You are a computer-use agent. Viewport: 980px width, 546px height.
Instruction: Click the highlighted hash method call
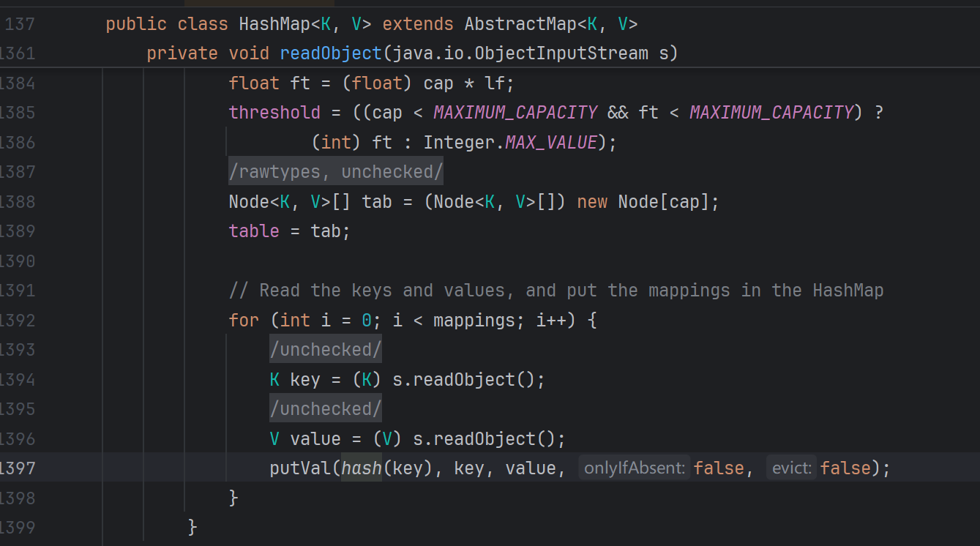click(x=362, y=468)
